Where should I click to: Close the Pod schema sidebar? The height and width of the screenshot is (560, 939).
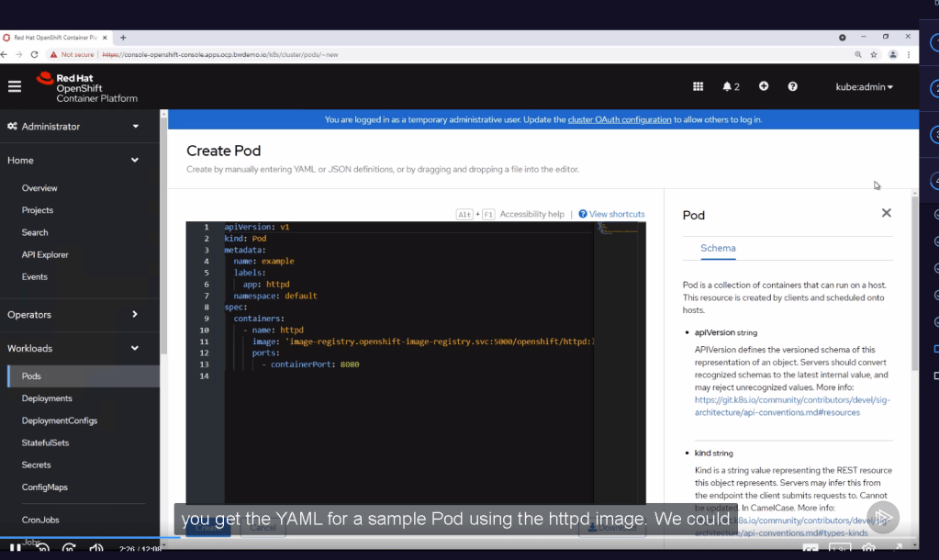(x=887, y=213)
